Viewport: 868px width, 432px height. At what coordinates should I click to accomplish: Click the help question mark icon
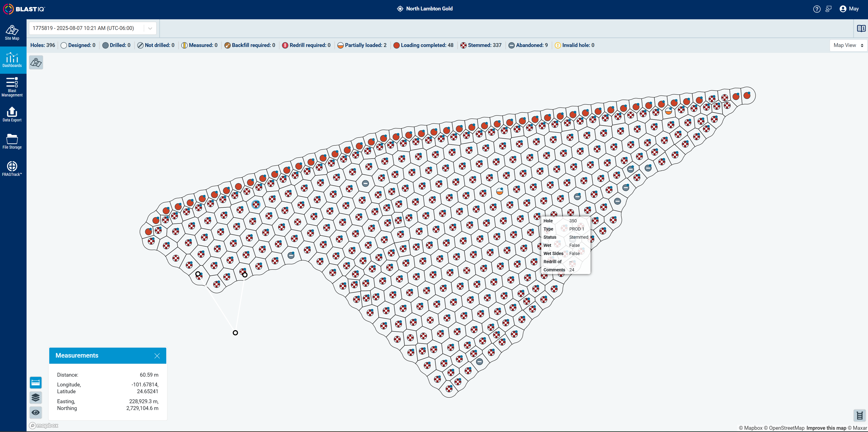[x=817, y=9]
